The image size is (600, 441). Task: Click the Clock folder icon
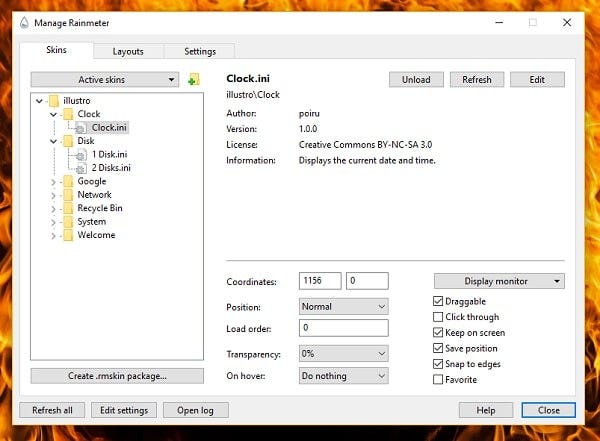click(68, 114)
